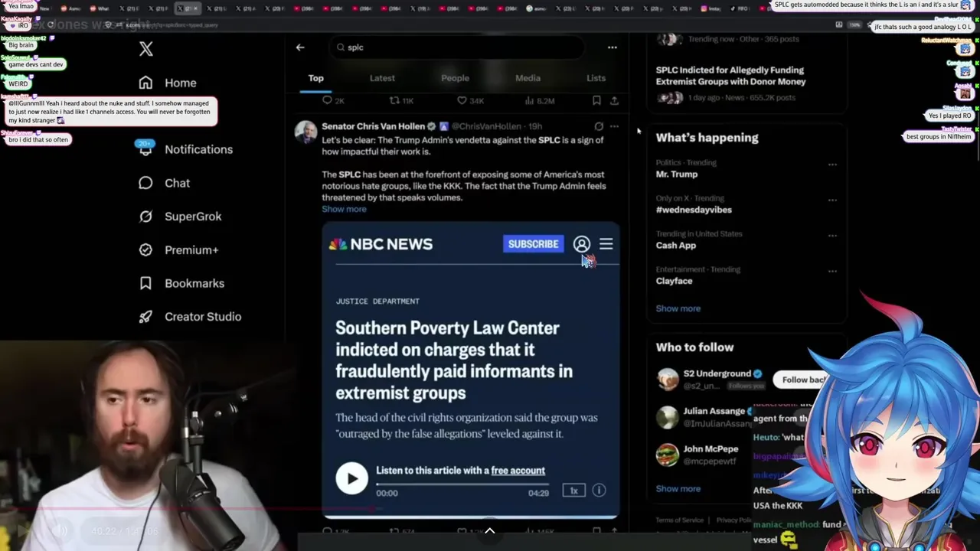Click Follow back for S2 Underground
The width and height of the screenshot is (980, 551).
click(802, 380)
